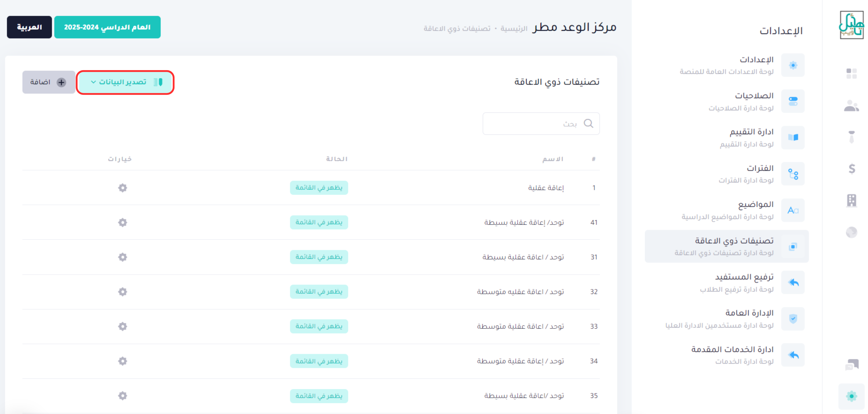Follow the الرئيسية breadcrumb link

[514, 29]
